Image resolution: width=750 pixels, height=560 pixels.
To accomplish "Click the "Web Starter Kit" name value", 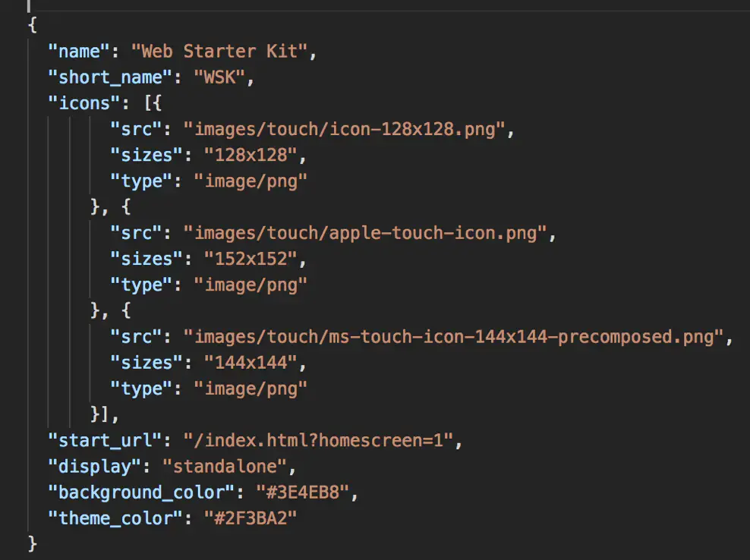I will [x=219, y=51].
